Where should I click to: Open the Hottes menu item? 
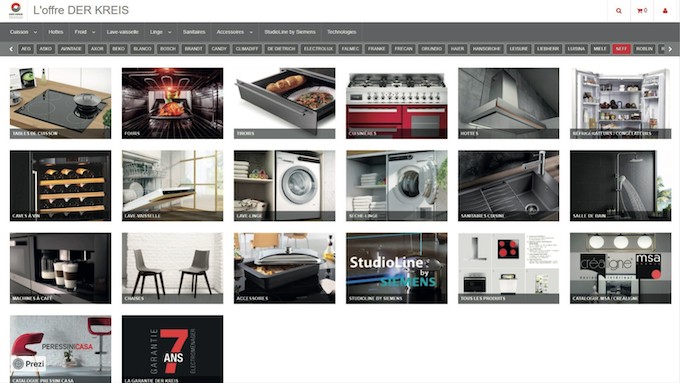pyautogui.click(x=56, y=32)
